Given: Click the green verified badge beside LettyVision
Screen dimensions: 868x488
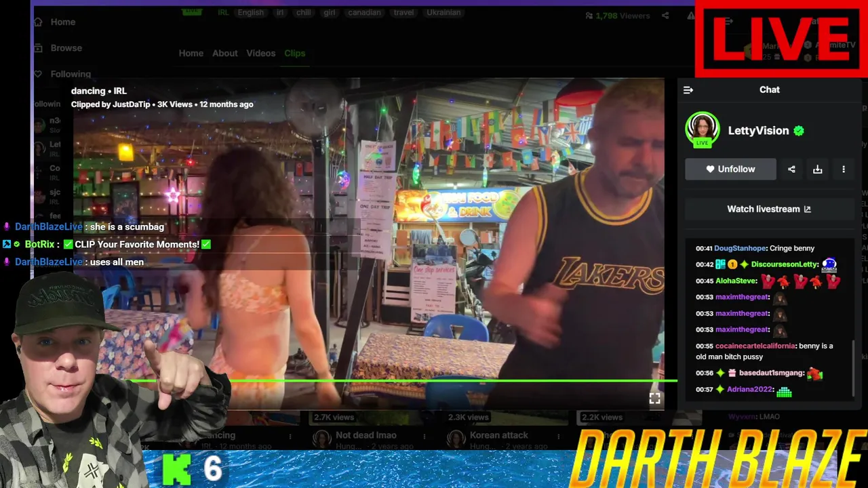Looking at the screenshot, I should point(799,131).
